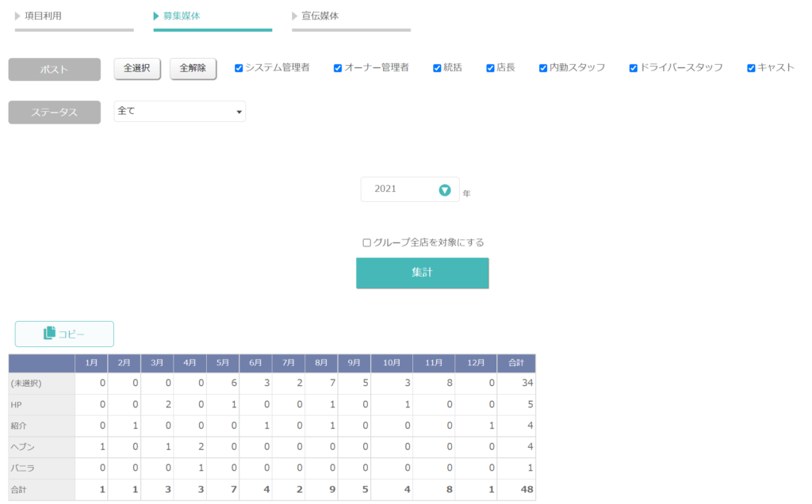
Task: Open the ステータス dropdown showing 全て
Action: 180,111
